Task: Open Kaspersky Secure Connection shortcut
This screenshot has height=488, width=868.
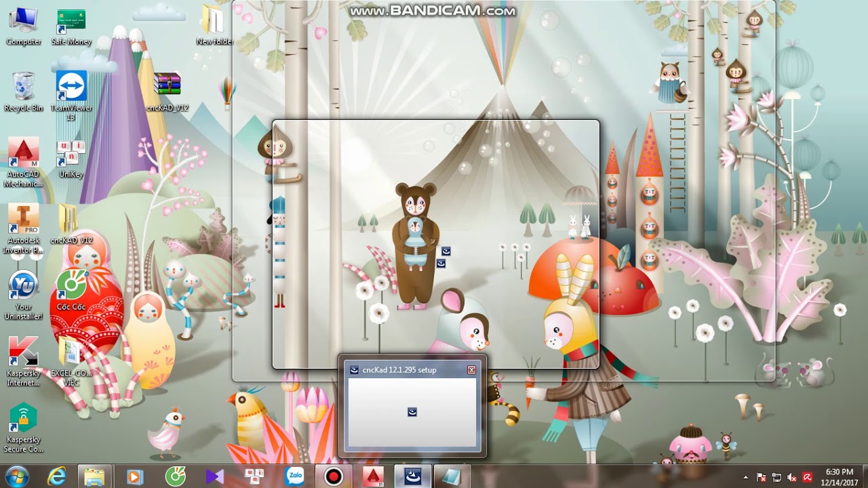Action: click(23, 428)
